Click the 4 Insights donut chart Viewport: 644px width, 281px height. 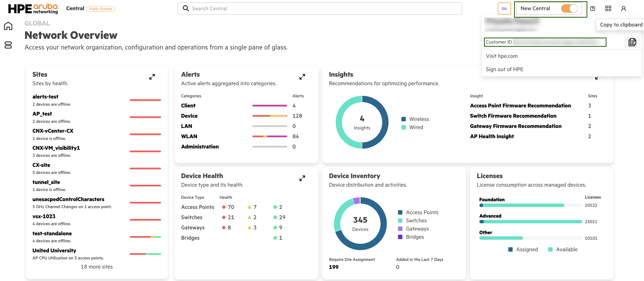click(x=362, y=122)
